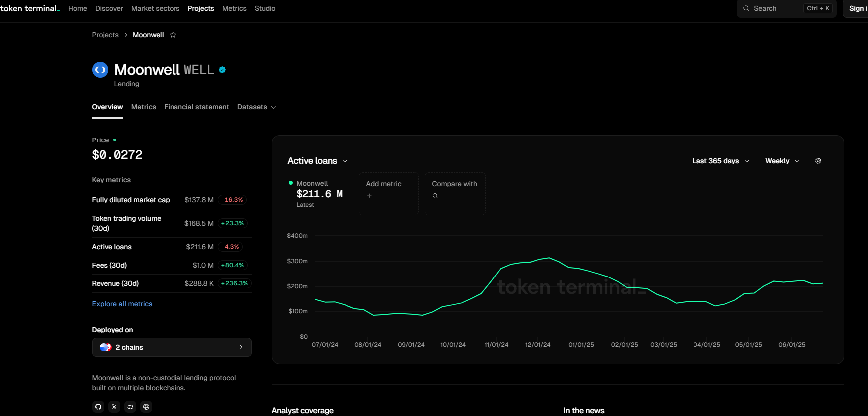Open Moonwell's website globe icon
868x416 pixels.
point(146,407)
